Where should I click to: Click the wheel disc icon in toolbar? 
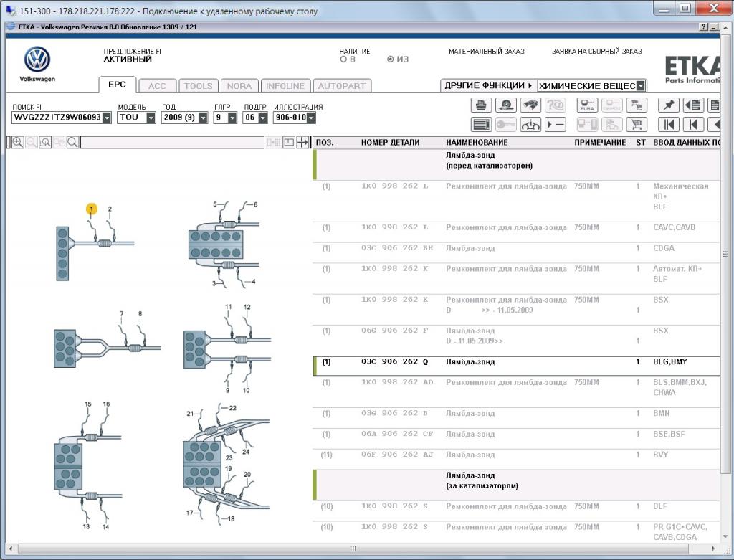(505, 105)
